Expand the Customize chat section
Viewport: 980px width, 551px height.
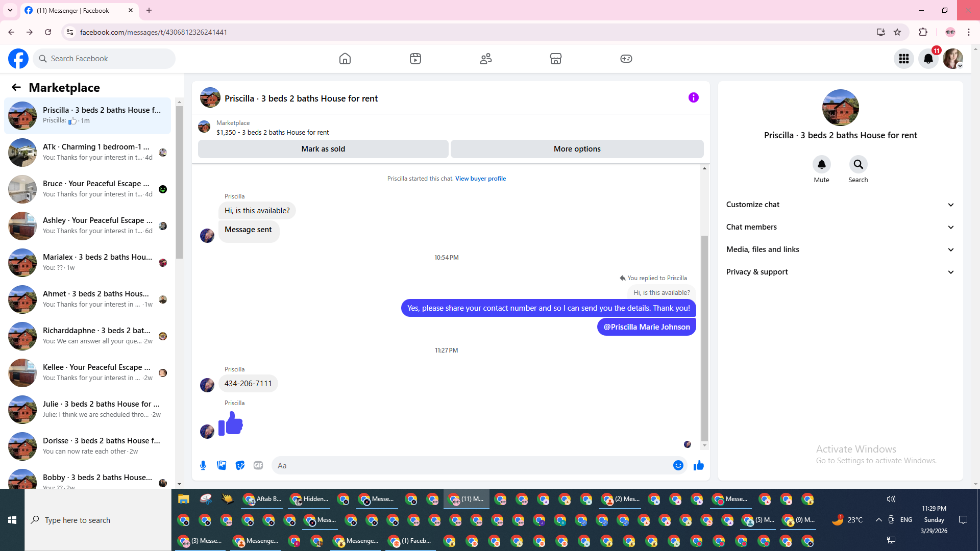tap(840, 205)
